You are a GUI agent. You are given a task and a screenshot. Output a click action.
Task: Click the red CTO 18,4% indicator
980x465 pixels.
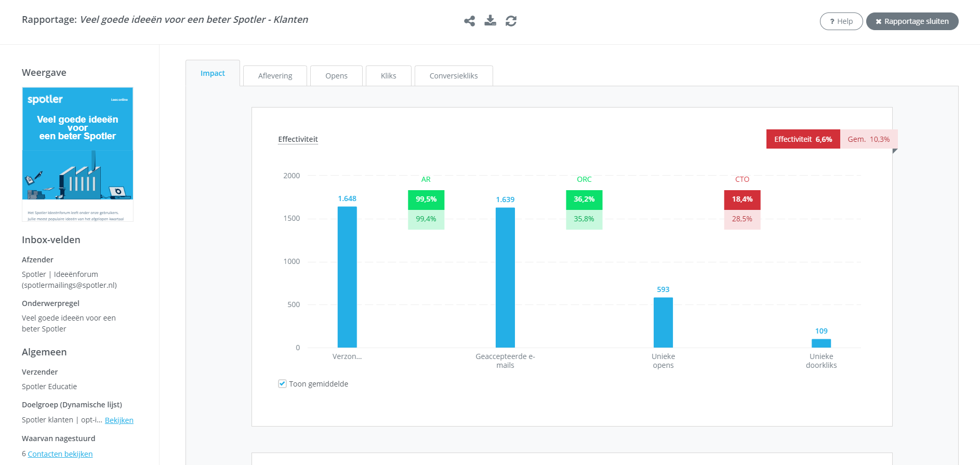(741, 200)
